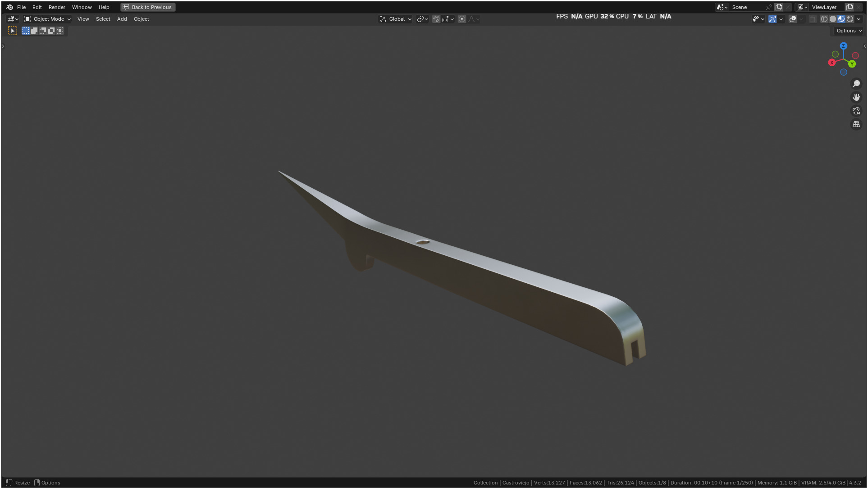Open the object visibility and selectability dropdown

coord(758,19)
